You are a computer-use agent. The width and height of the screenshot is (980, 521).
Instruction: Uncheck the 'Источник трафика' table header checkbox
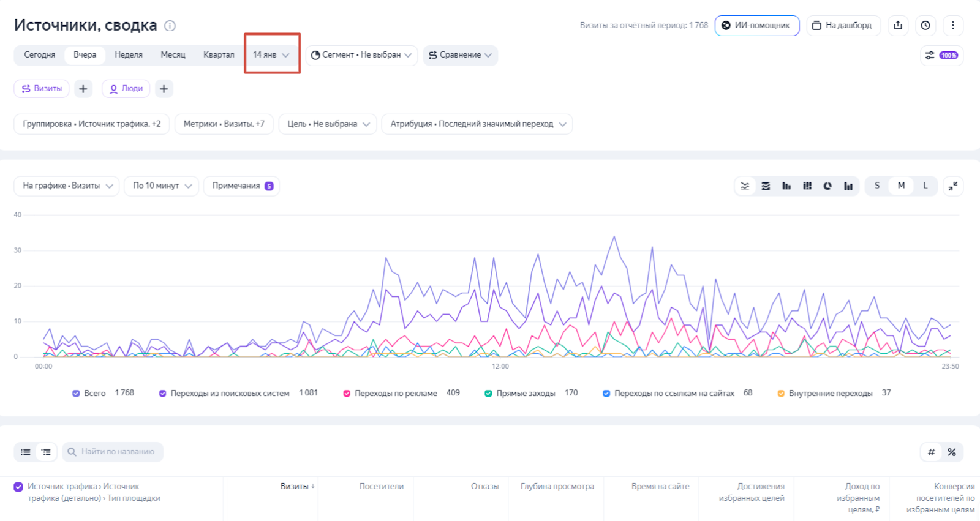(18, 487)
